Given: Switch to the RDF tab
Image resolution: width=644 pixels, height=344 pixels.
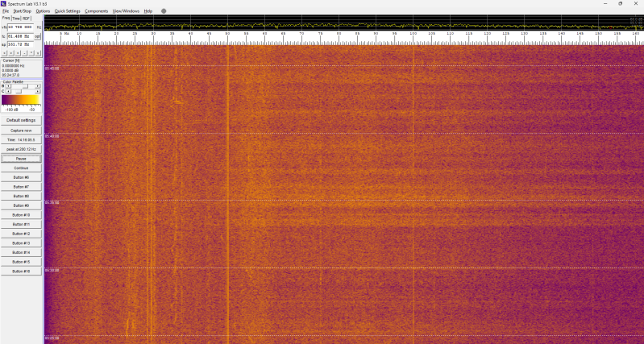Looking at the screenshot, I should click(x=27, y=19).
